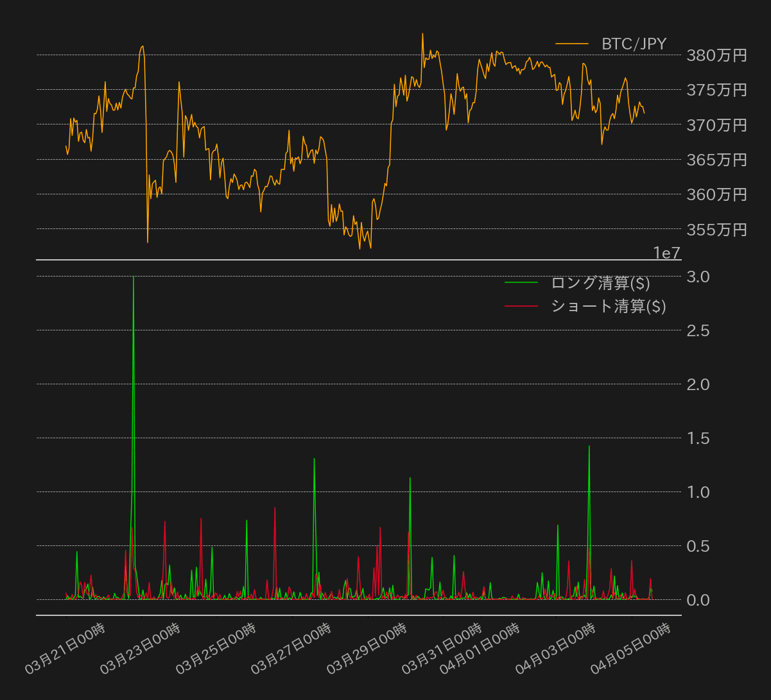Select the 03月21日00時 date label

coord(65,648)
